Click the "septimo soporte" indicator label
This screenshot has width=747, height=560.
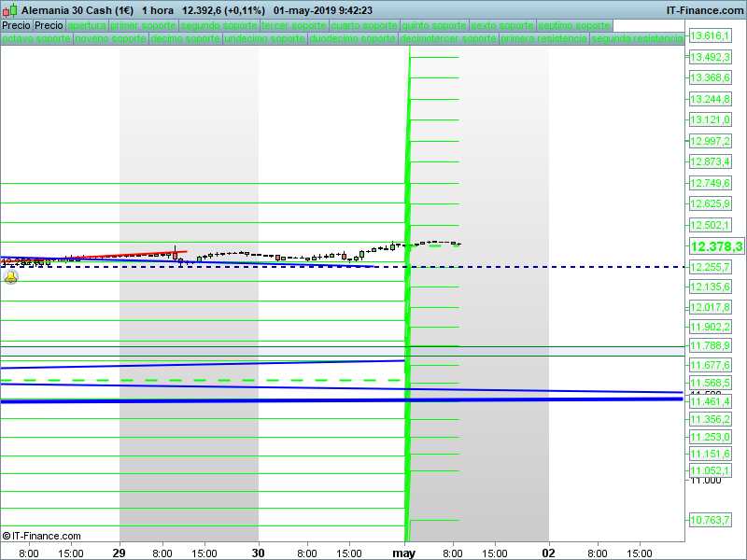(574, 26)
